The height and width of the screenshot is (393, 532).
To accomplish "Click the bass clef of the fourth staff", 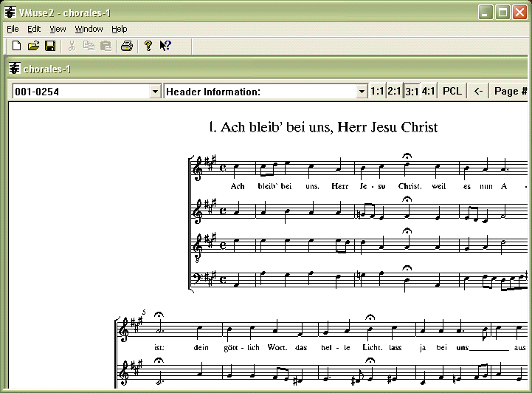I will coord(197,279).
